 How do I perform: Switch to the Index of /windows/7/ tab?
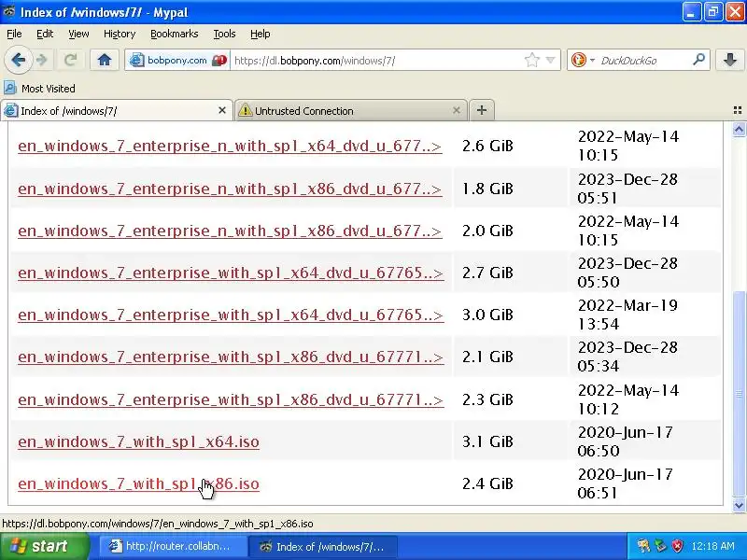coord(116,111)
